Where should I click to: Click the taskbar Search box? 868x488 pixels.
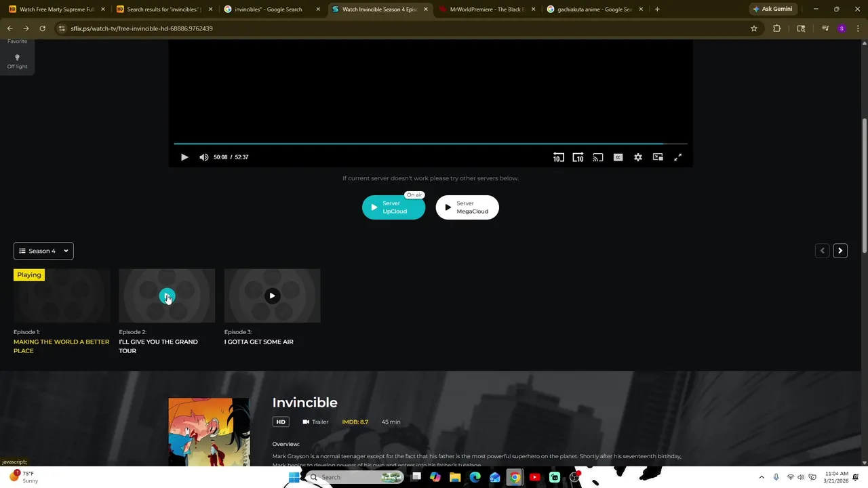pyautogui.click(x=355, y=477)
